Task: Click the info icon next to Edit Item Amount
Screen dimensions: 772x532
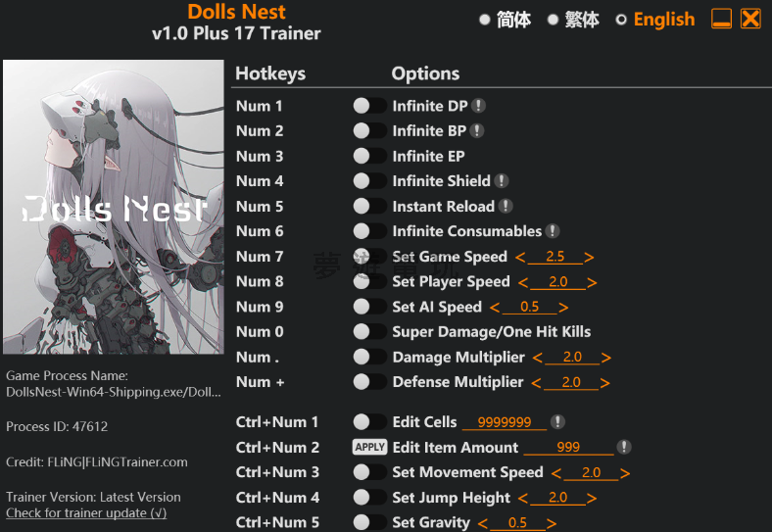Action: 623,447
